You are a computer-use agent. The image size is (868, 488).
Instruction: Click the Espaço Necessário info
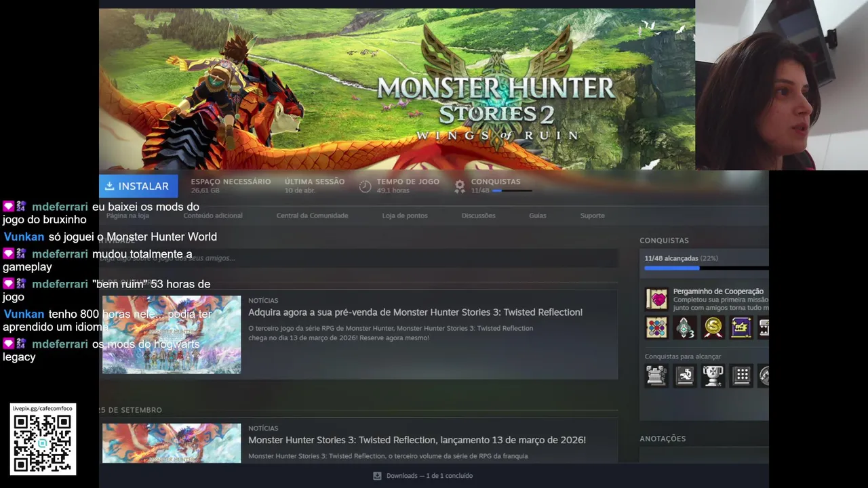click(231, 186)
